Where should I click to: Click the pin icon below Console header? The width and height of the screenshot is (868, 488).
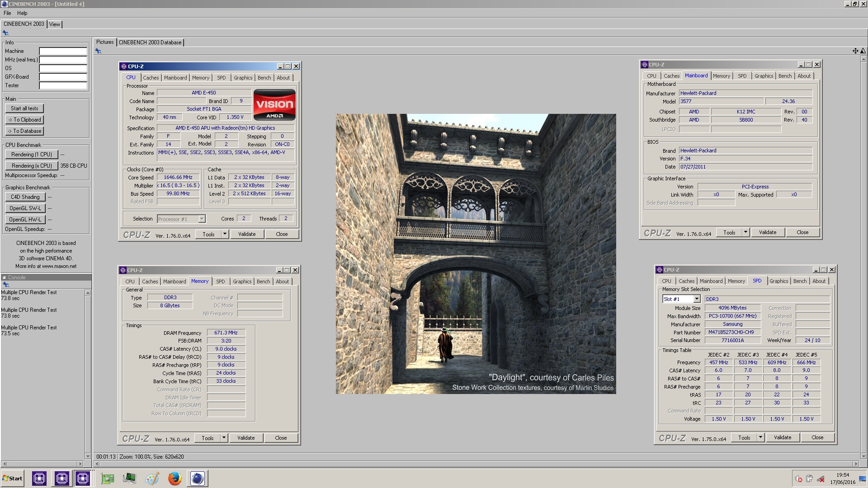6,285
